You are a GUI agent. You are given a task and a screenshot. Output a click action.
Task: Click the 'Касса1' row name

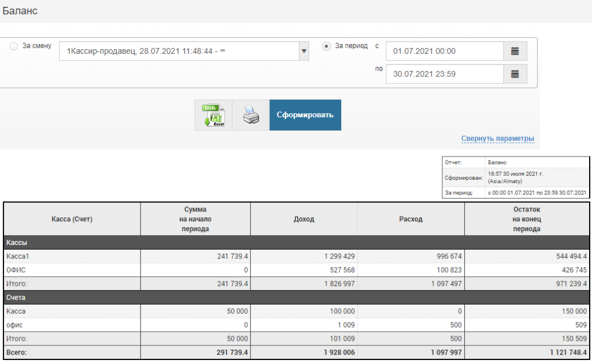[17, 257]
